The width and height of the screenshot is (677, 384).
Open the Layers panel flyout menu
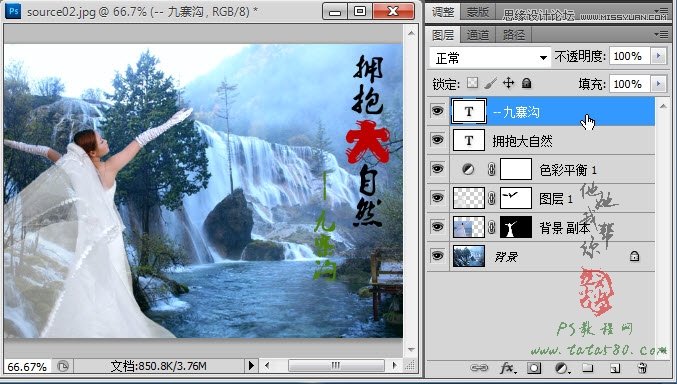(661, 34)
